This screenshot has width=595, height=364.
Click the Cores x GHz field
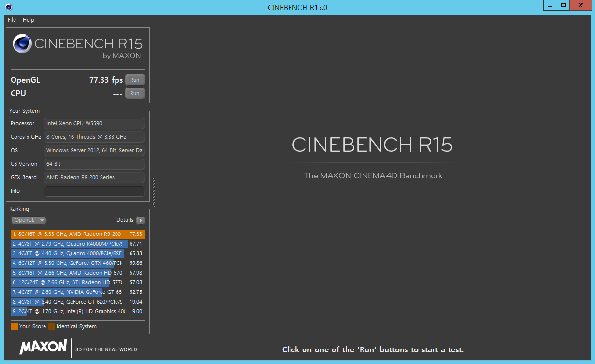pos(94,137)
